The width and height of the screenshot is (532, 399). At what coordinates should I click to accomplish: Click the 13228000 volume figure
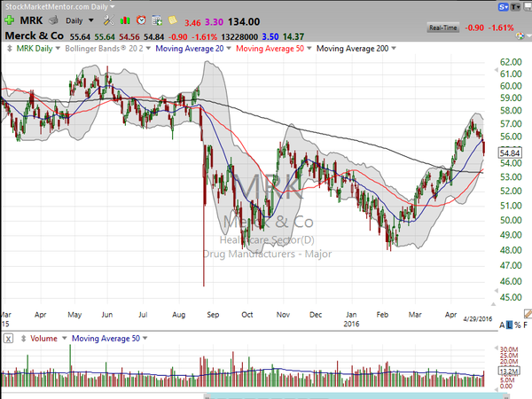(x=239, y=36)
